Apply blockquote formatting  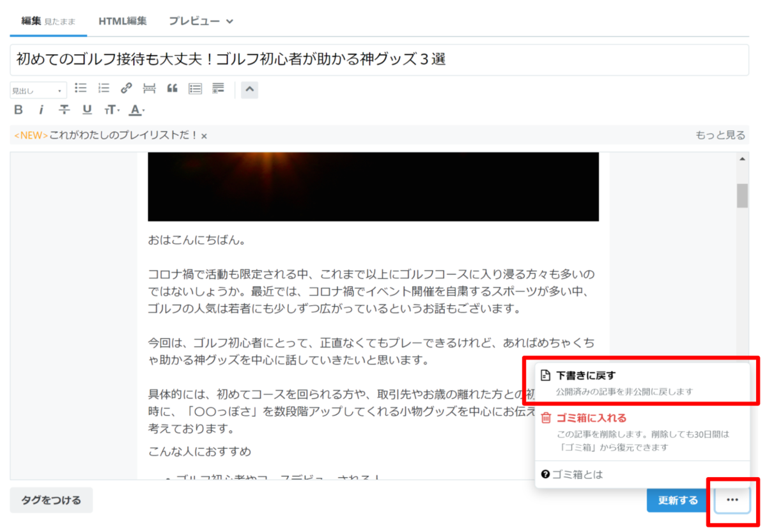[x=172, y=88]
